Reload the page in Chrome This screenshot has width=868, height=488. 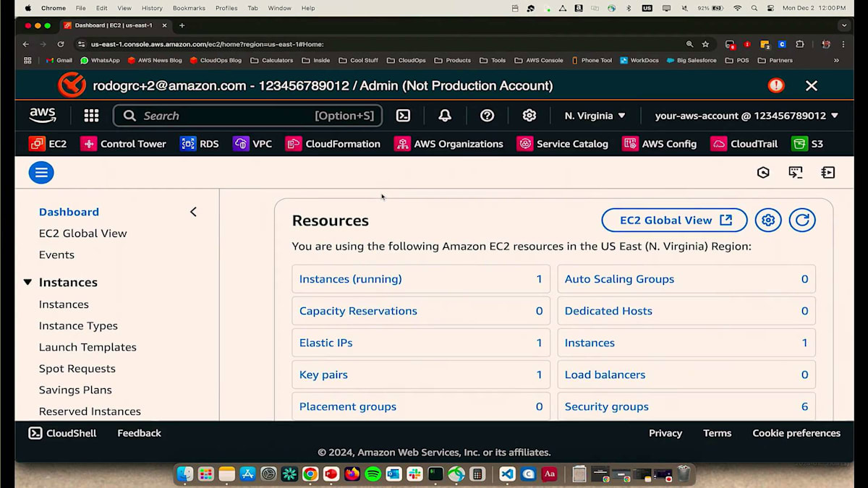tap(61, 44)
